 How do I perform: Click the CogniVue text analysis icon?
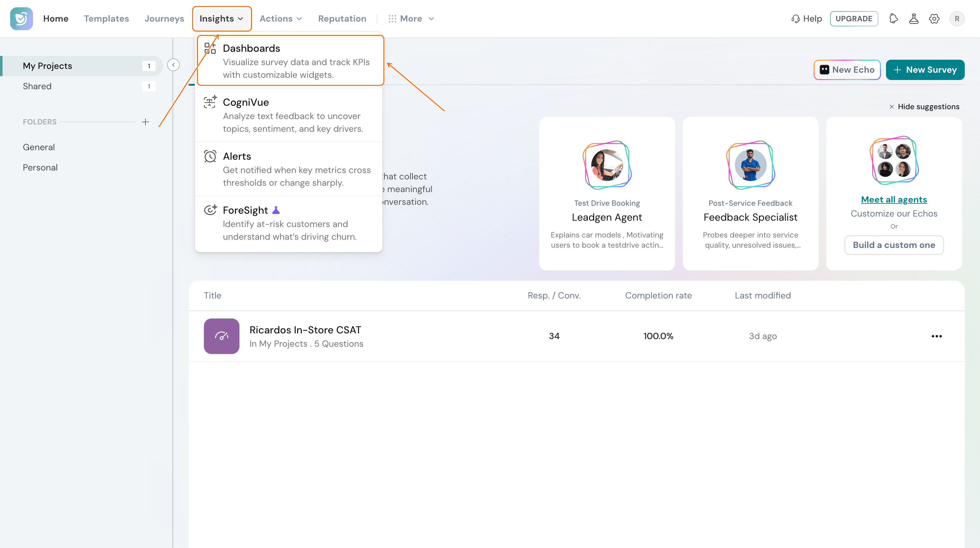(x=210, y=102)
